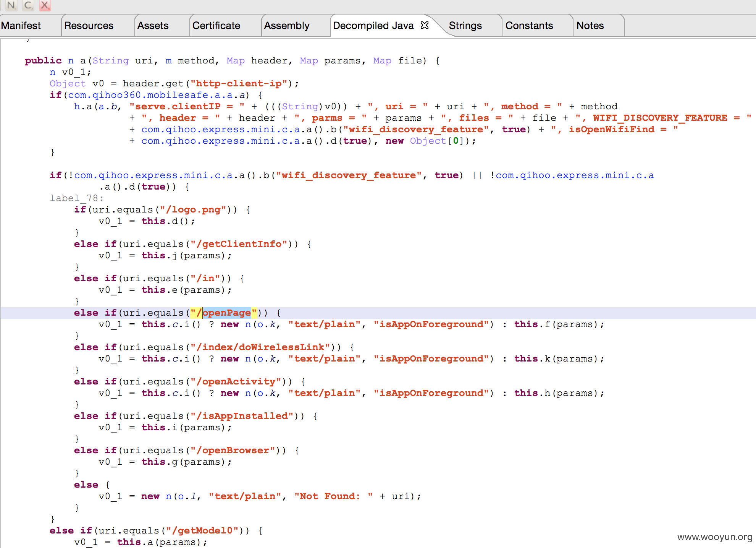
Task: Click the "isAppOnForeground" string on openActivity line
Action: (x=431, y=393)
